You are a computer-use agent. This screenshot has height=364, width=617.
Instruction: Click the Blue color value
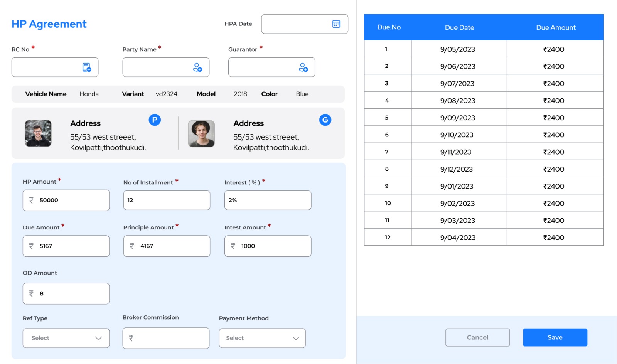tap(302, 94)
